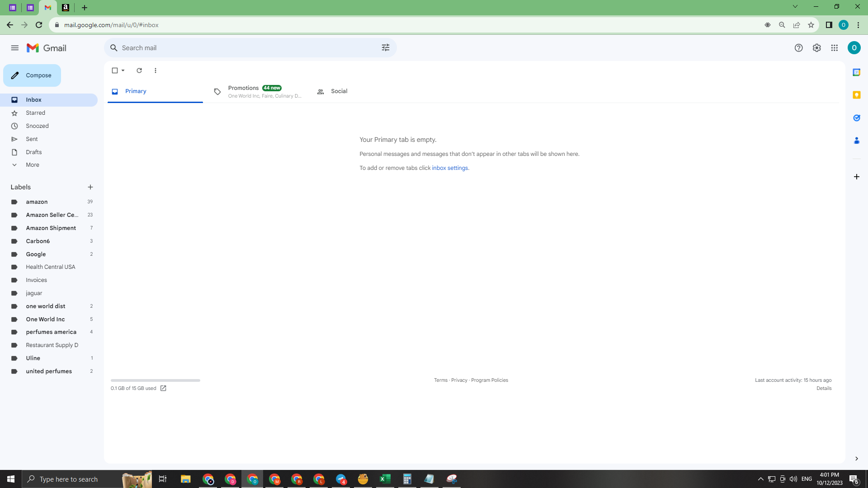Open Gmail Support help icon
Image resolution: width=868 pixels, height=488 pixels.
point(799,48)
